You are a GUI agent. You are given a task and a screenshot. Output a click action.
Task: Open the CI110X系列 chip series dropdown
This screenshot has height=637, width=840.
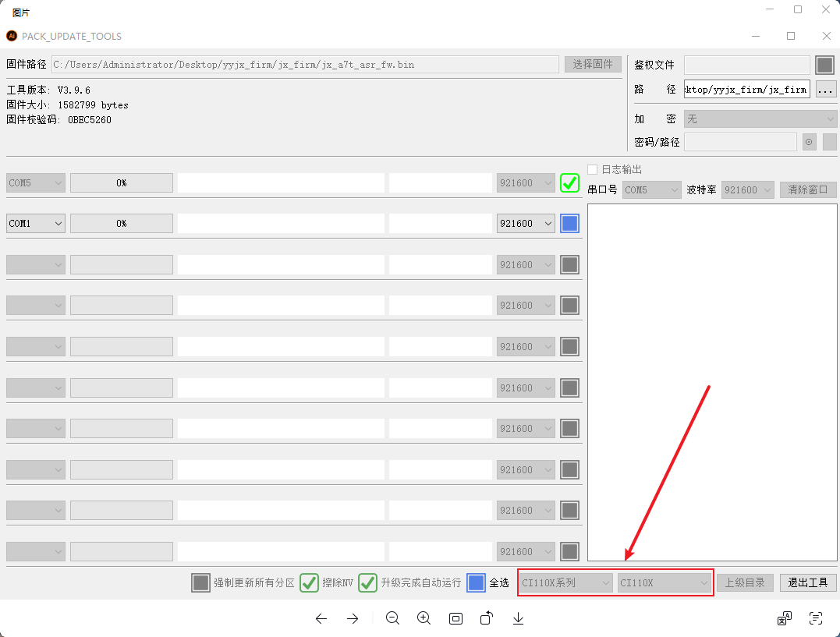coord(566,582)
